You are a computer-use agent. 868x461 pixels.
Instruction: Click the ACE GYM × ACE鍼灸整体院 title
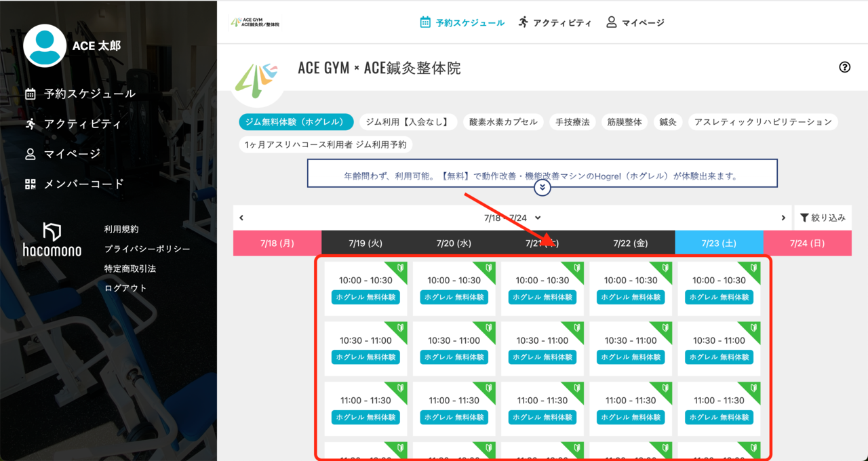pyautogui.click(x=379, y=68)
